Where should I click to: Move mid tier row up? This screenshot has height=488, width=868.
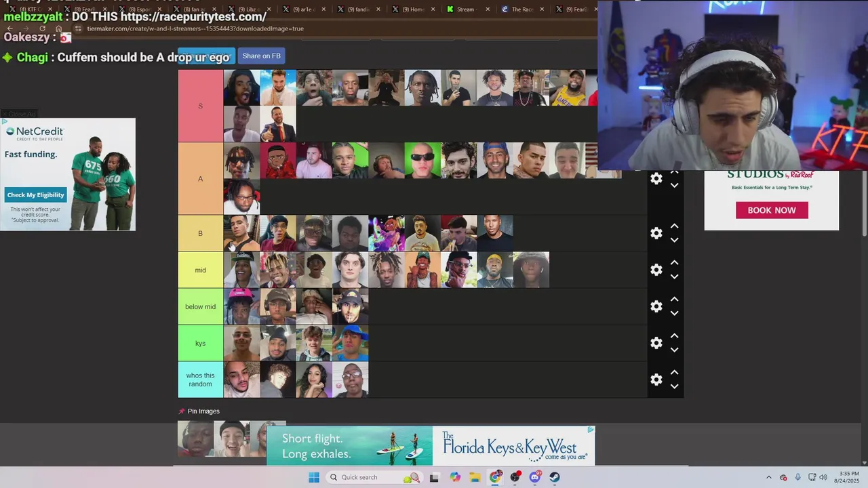tap(674, 262)
